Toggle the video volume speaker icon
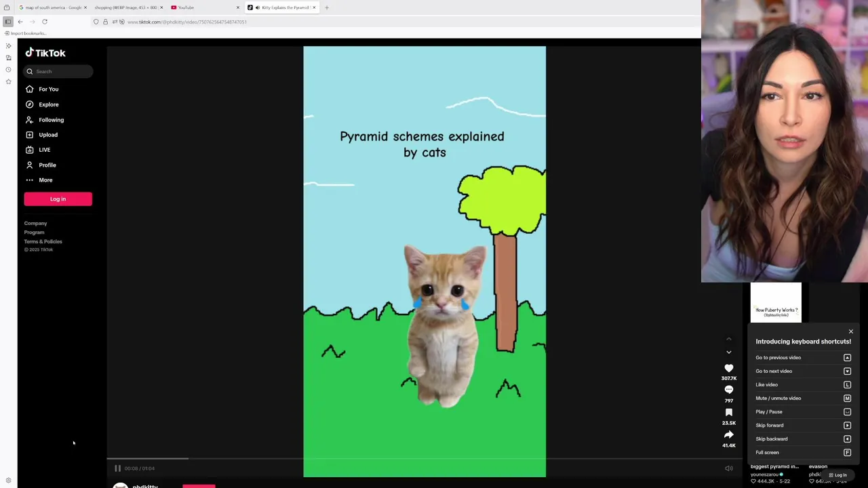868x488 pixels. click(729, 468)
